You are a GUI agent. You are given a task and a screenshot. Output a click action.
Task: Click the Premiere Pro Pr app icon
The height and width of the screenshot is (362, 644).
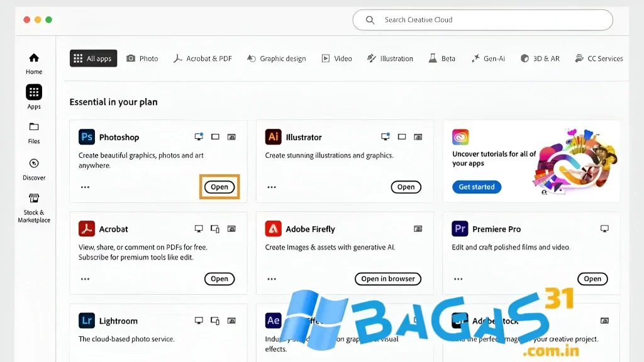pos(460,229)
